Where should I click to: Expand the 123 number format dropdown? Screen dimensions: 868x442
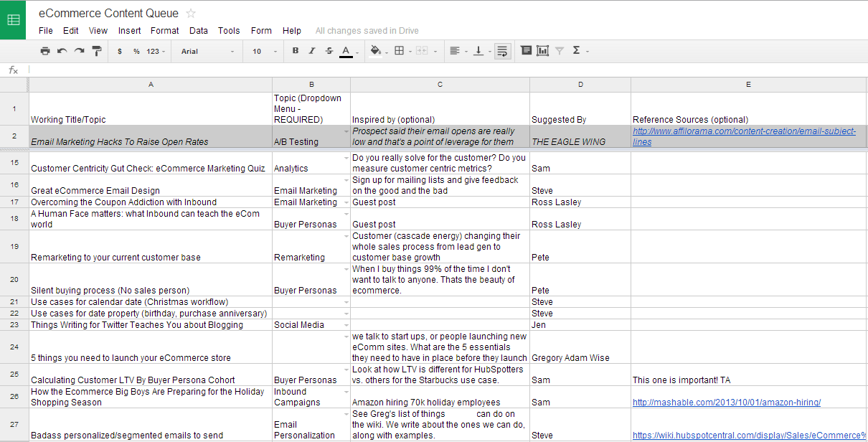[156, 52]
